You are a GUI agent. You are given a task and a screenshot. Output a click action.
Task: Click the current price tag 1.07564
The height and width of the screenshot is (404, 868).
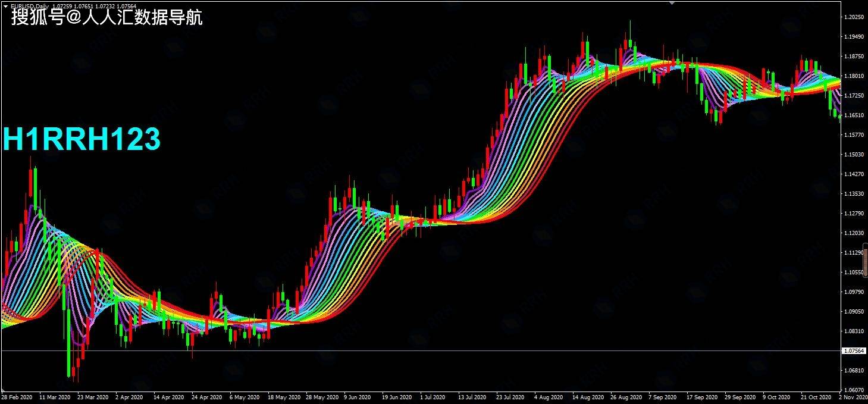point(854,351)
